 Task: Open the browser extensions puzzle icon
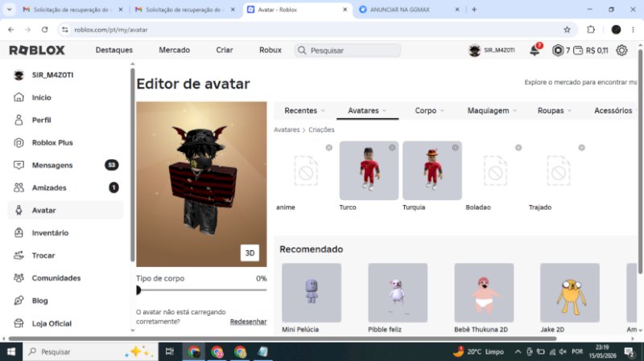click(591, 30)
